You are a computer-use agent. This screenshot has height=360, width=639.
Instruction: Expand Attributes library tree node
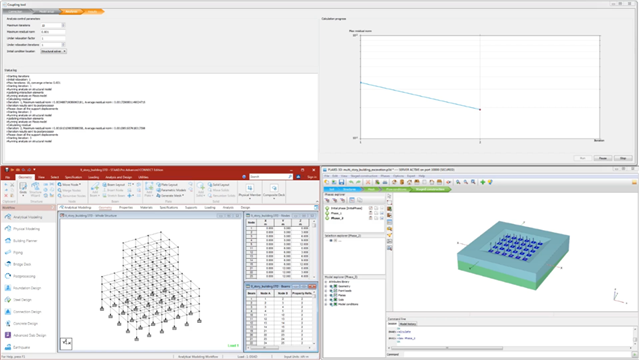[x=326, y=282]
